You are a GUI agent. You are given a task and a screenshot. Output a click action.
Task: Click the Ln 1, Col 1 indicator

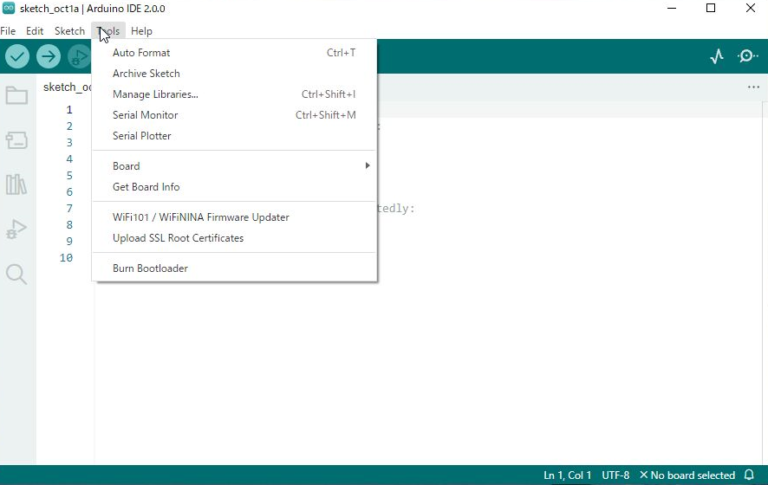(567, 475)
